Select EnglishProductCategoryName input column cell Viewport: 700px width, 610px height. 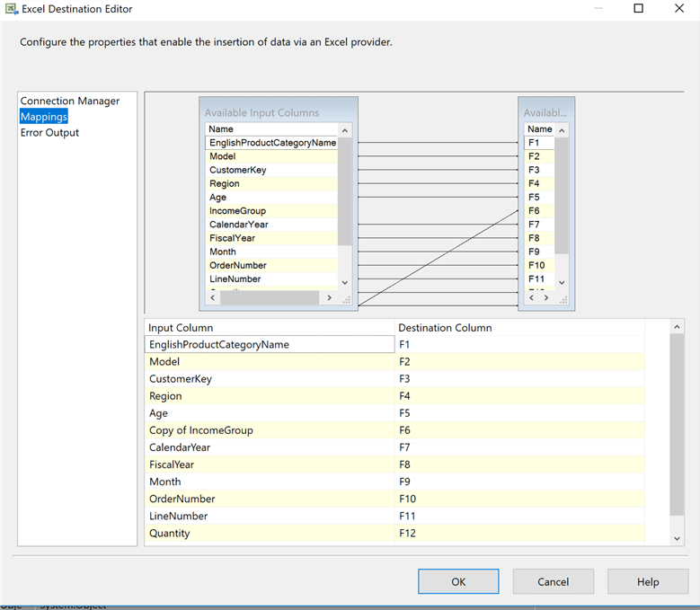tap(270, 344)
